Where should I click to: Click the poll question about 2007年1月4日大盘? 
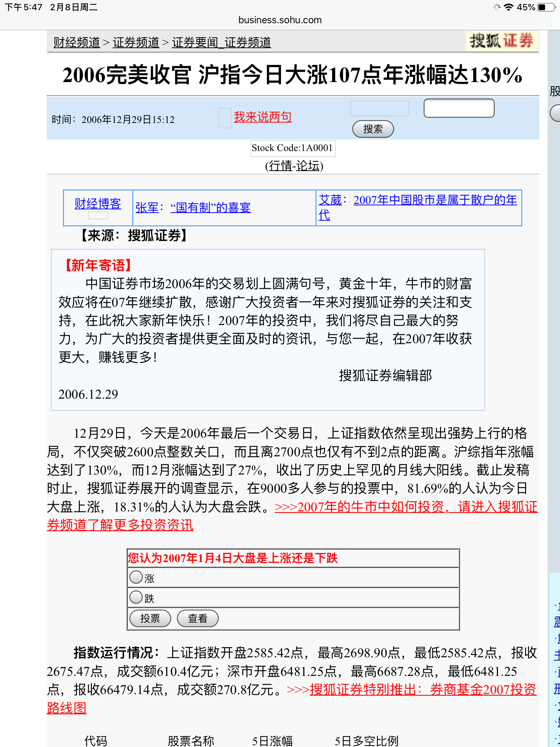(233, 558)
